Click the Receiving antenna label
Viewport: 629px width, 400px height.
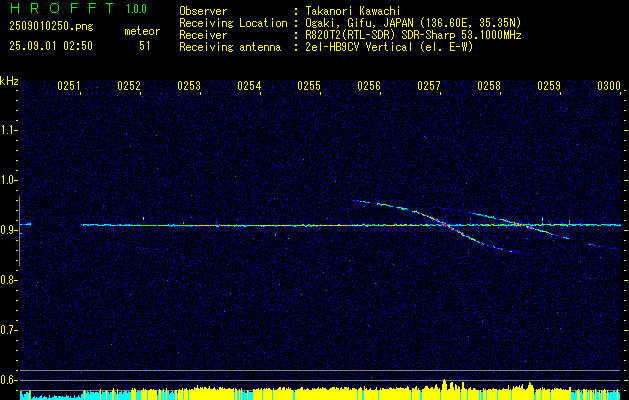pos(230,47)
